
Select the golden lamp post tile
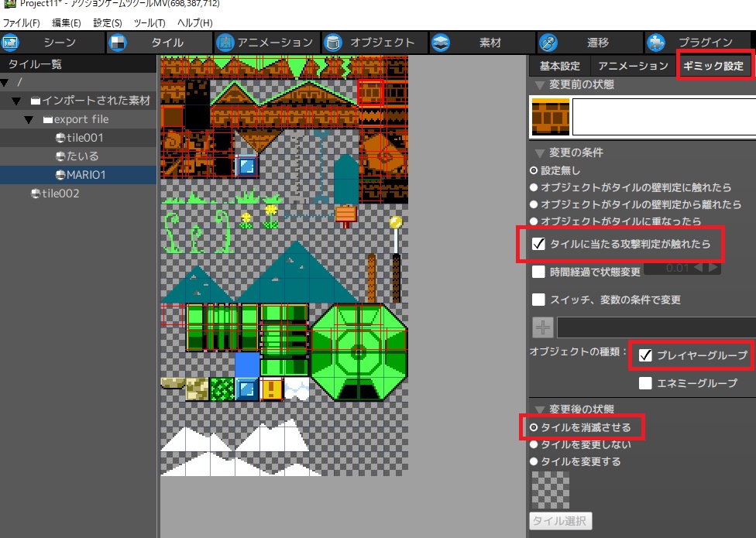coord(396,235)
